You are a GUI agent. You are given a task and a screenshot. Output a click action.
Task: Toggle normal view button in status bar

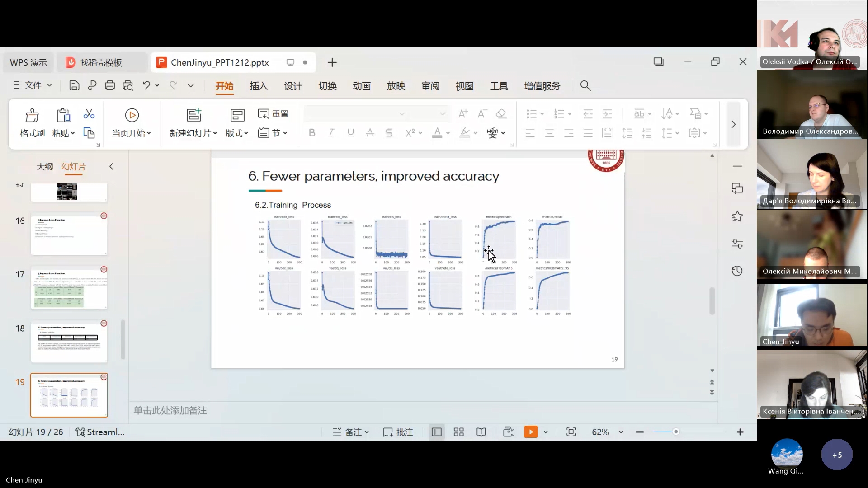[x=436, y=432]
